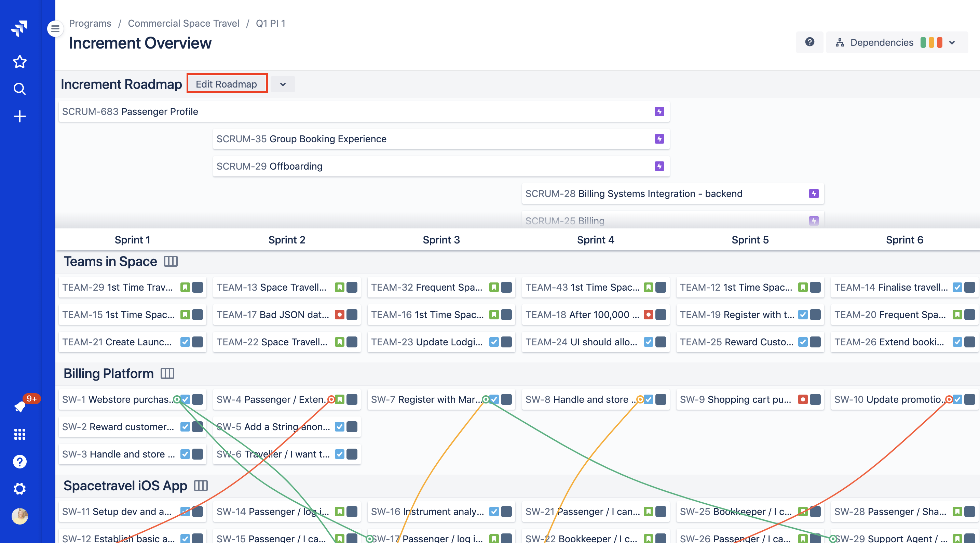Open the Jira home logo icon
Screen dimensions: 980x543
tap(19, 29)
